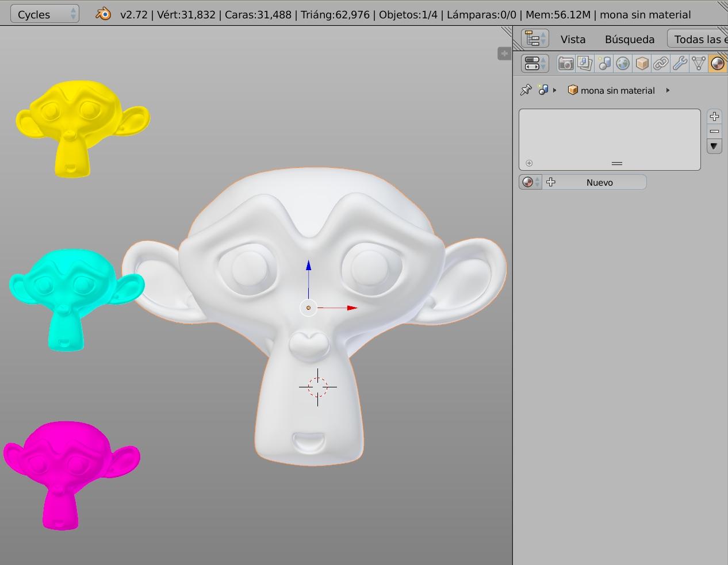Screen dimensions: 728x565
Task: Click the scene icon in the breadcrumb
Action: (543, 90)
